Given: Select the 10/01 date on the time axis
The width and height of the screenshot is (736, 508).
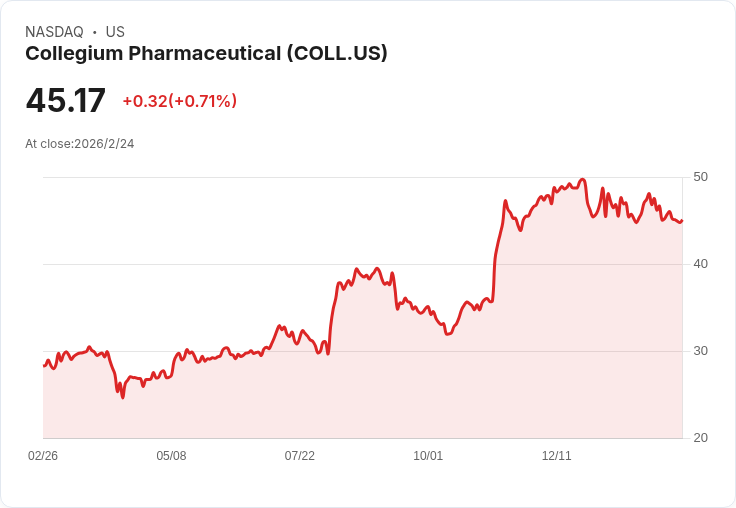Looking at the screenshot, I should 428,456.
